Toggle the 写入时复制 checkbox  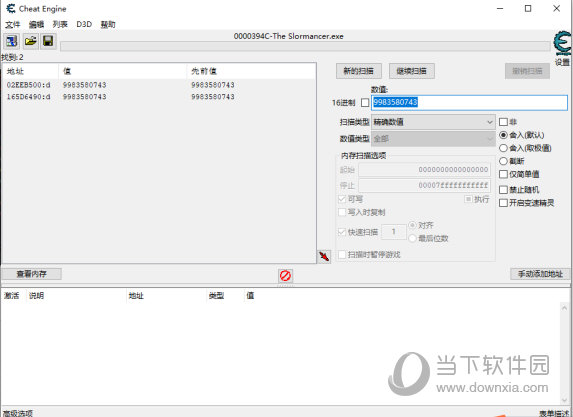point(342,212)
